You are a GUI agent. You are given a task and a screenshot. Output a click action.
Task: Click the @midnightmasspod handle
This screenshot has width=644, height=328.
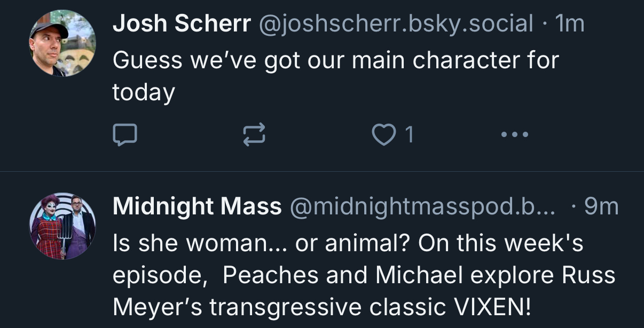point(422,206)
